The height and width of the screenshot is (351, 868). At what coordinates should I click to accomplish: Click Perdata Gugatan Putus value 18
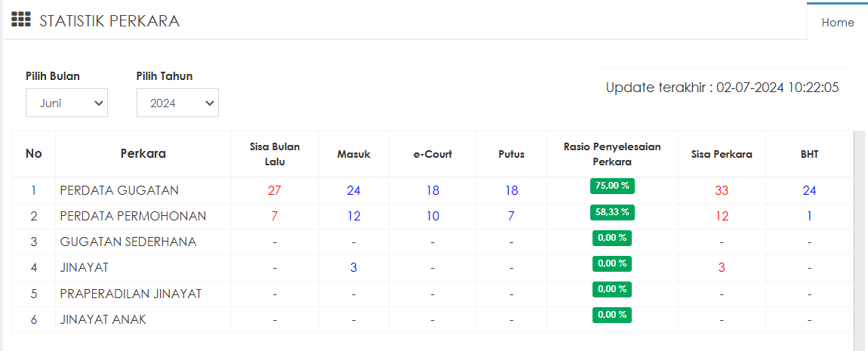[511, 190]
